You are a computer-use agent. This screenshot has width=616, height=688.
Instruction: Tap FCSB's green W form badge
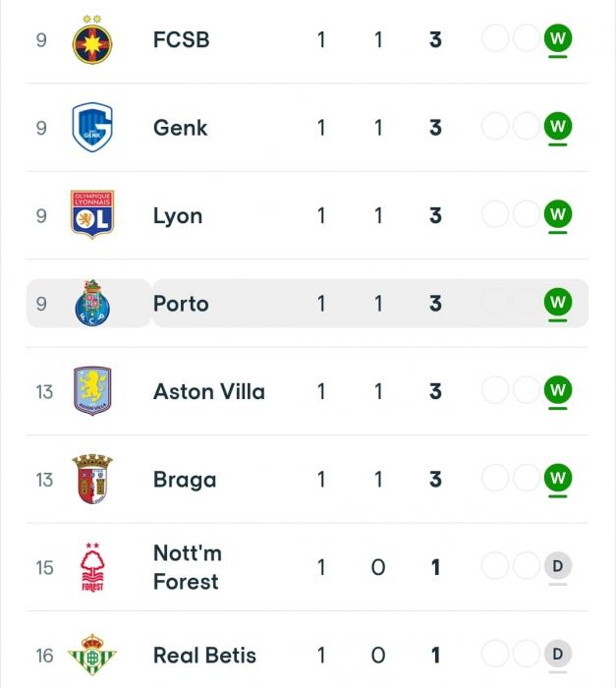pyautogui.click(x=558, y=38)
